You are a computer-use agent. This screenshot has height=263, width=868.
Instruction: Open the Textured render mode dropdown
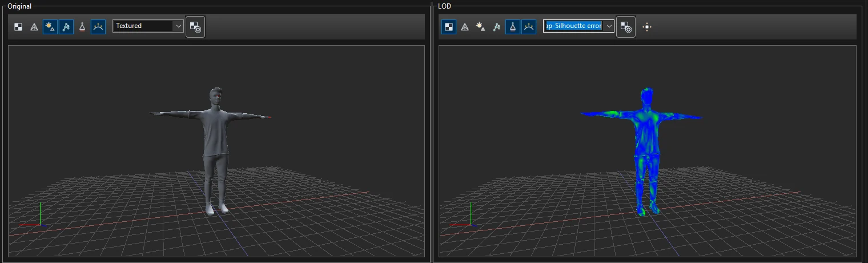(x=148, y=26)
